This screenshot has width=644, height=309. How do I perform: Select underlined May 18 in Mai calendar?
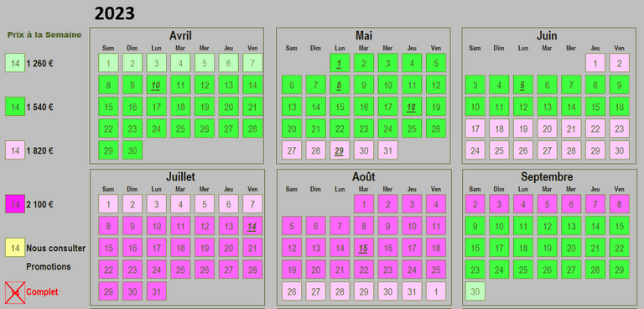click(412, 107)
